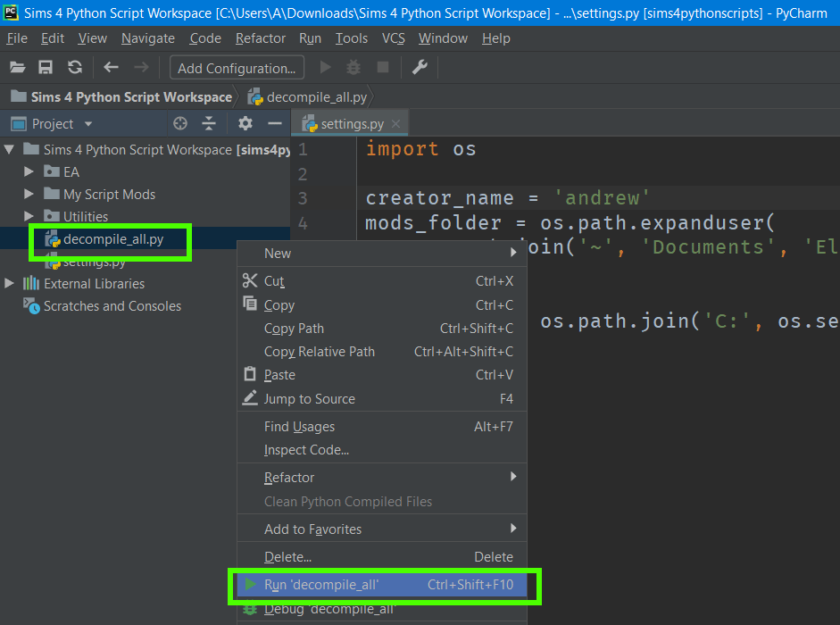Expand External Libraries node
The image size is (840, 625).
click(9, 283)
